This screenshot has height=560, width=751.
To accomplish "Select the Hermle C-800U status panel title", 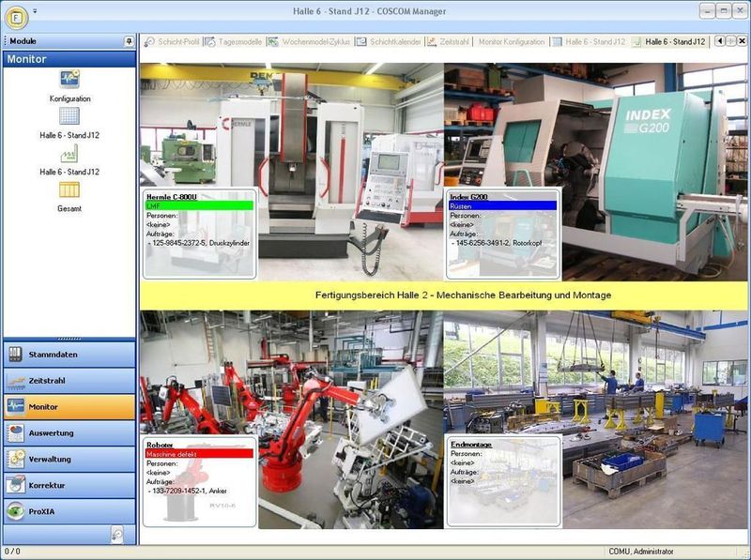I will pos(172,197).
